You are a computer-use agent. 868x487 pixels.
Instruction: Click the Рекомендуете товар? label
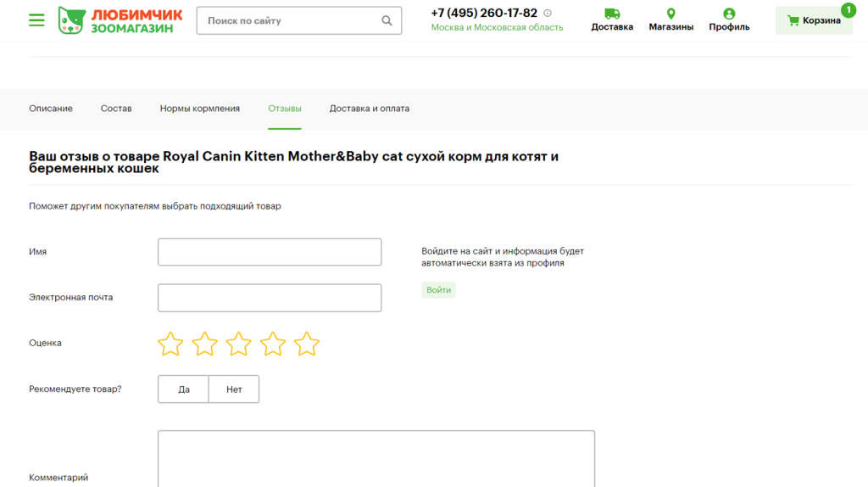point(75,389)
